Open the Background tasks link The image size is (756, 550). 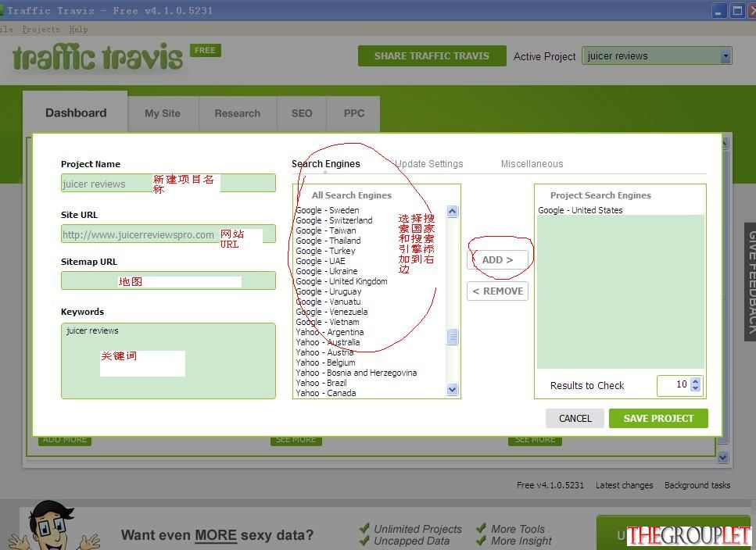(x=697, y=485)
